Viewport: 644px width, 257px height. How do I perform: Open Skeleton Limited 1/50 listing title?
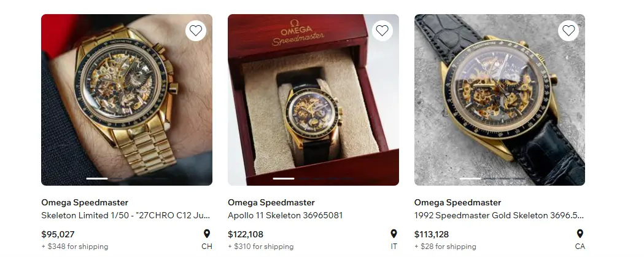pos(126,216)
